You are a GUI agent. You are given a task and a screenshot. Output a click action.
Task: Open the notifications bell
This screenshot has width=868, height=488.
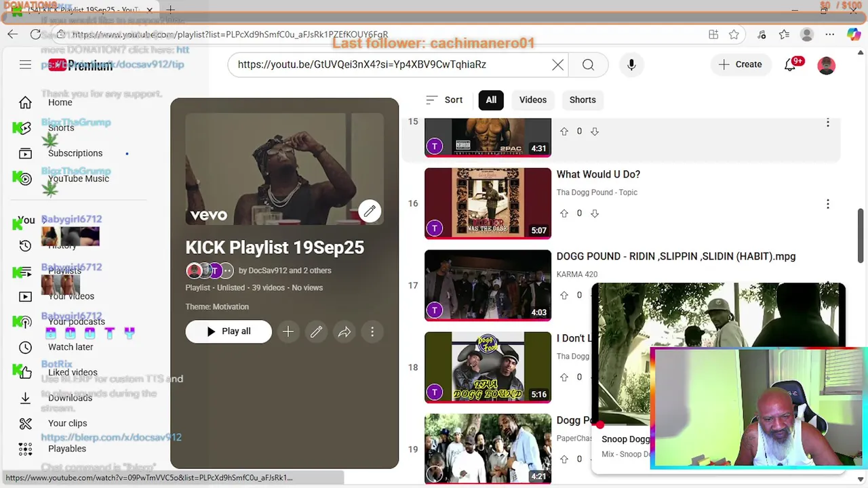(790, 64)
